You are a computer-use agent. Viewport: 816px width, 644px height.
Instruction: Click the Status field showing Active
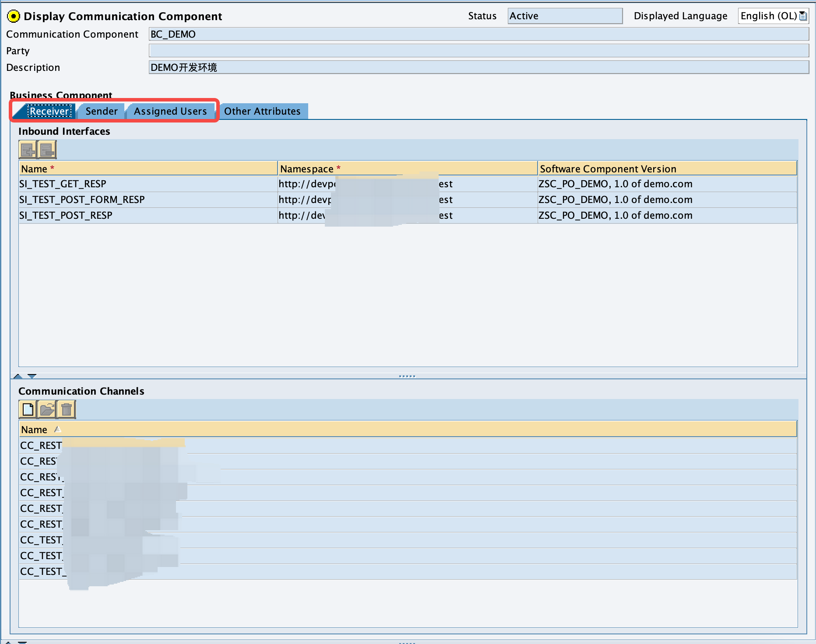click(x=565, y=16)
